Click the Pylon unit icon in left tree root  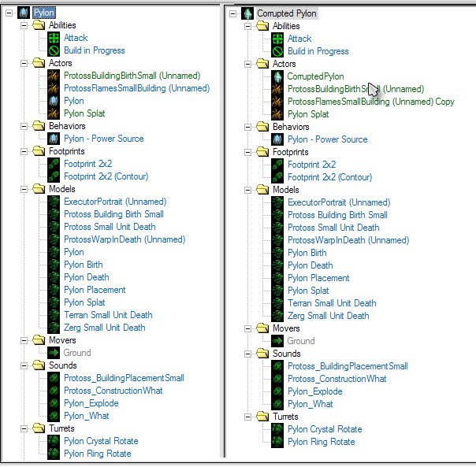click(24, 13)
